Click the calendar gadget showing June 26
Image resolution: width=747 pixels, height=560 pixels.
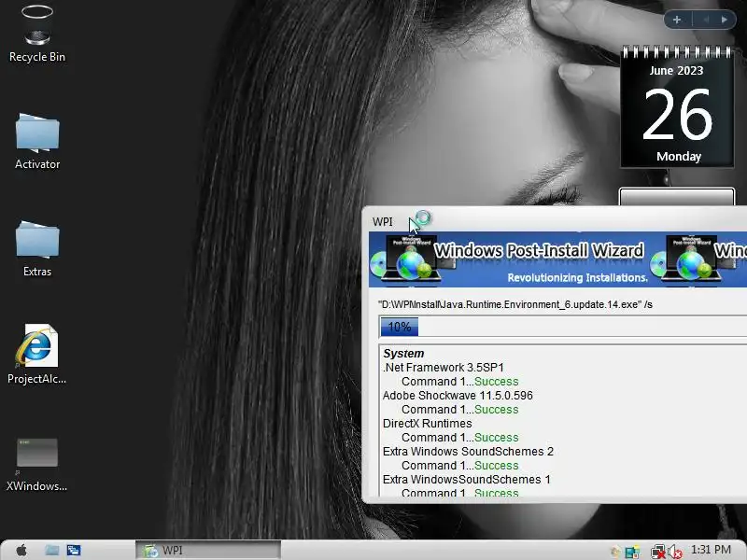point(677,106)
